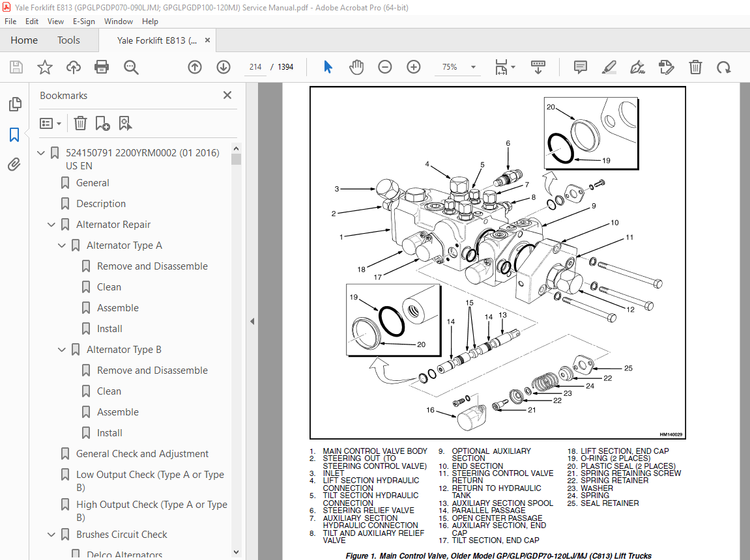Viewport: 750px width, 560px height.
Task: Collapse Alternator Type A bookmark
Action: point(62,245)
